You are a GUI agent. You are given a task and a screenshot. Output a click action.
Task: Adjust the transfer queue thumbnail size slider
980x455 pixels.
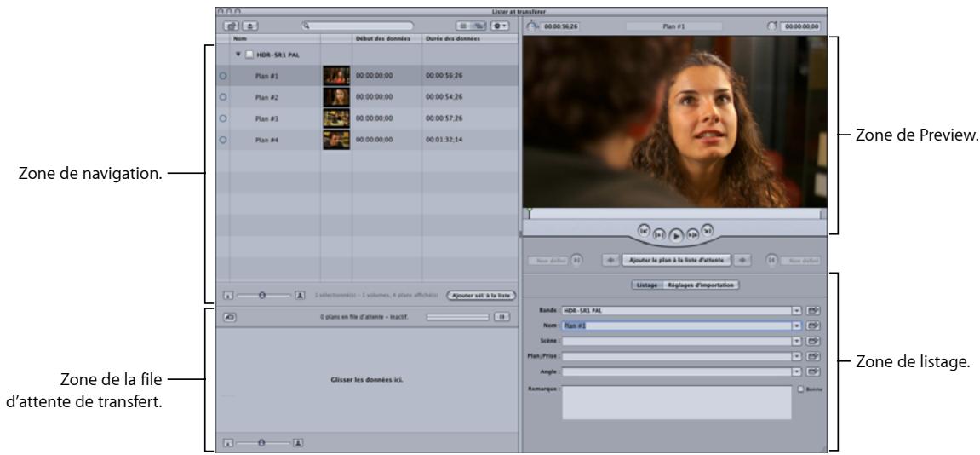pyautogui.click(x=262, y=443)
